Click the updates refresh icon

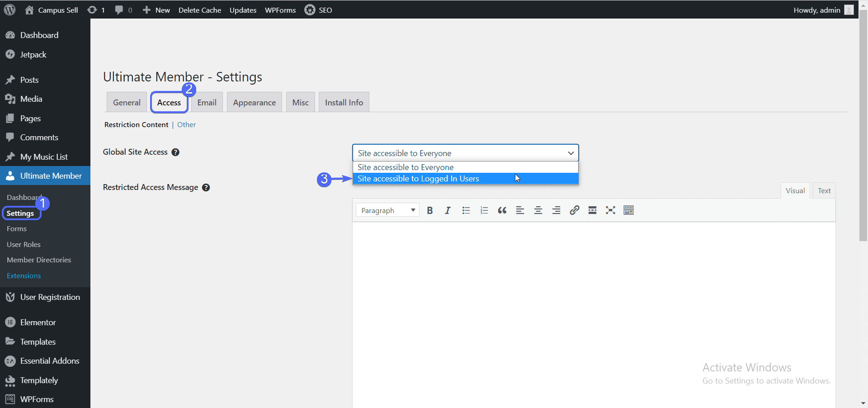coord(92,10)
